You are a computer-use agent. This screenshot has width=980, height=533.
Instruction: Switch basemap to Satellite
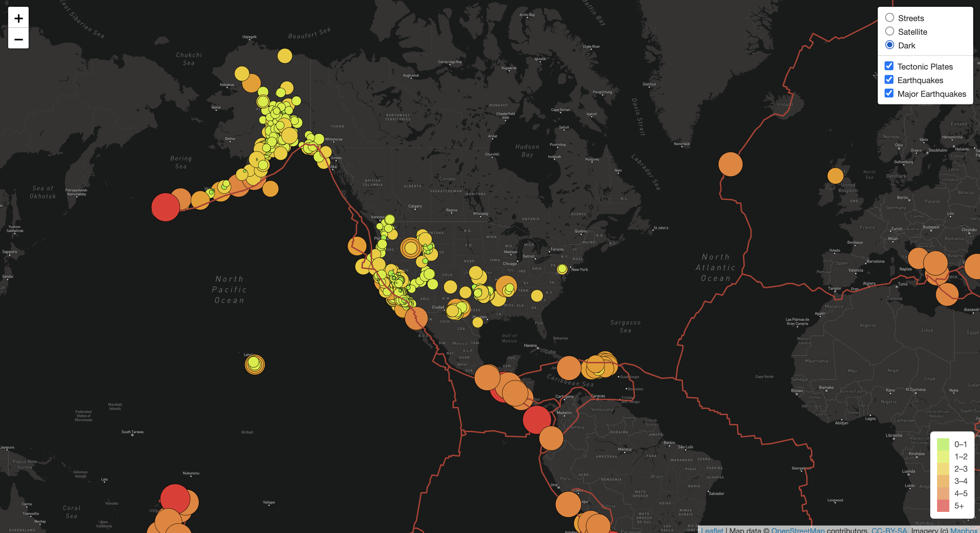(890, 31)
